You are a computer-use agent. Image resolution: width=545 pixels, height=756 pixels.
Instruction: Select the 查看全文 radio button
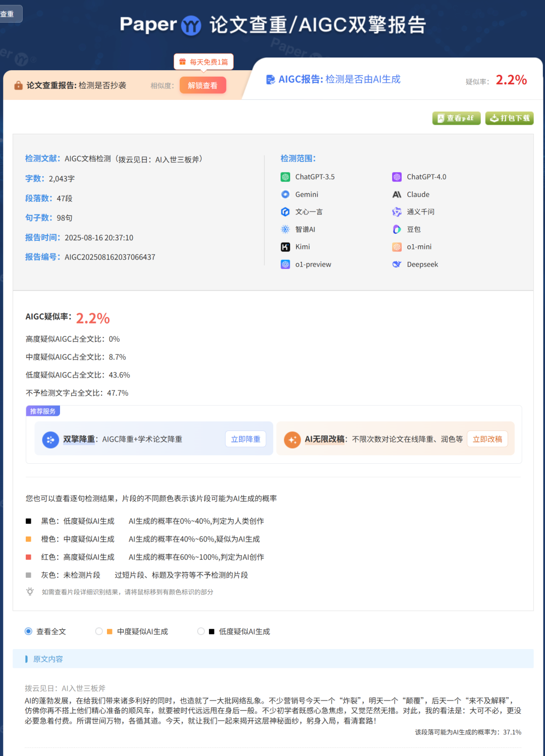(29, 631)
